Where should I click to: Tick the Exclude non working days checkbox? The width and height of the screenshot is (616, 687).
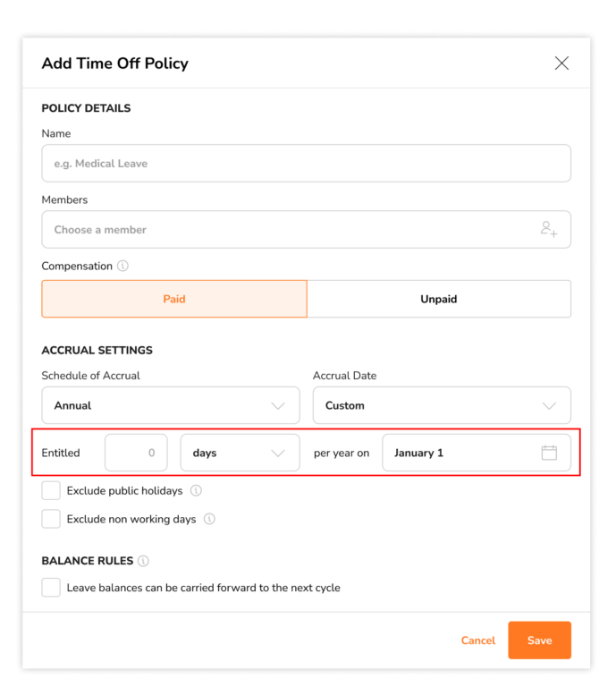(x=51, y=519)
